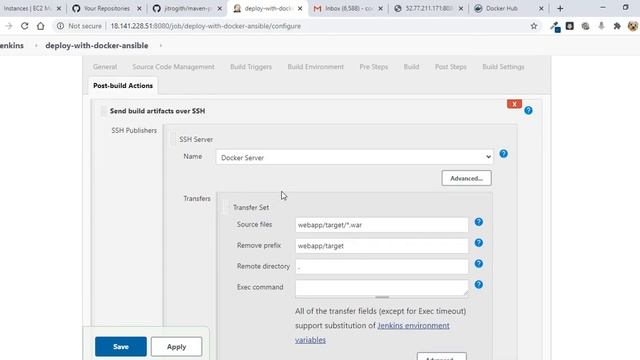This screenshot has width=640, height=360.
Task: Click the Exec command resize grip
Action: [382, 297]
